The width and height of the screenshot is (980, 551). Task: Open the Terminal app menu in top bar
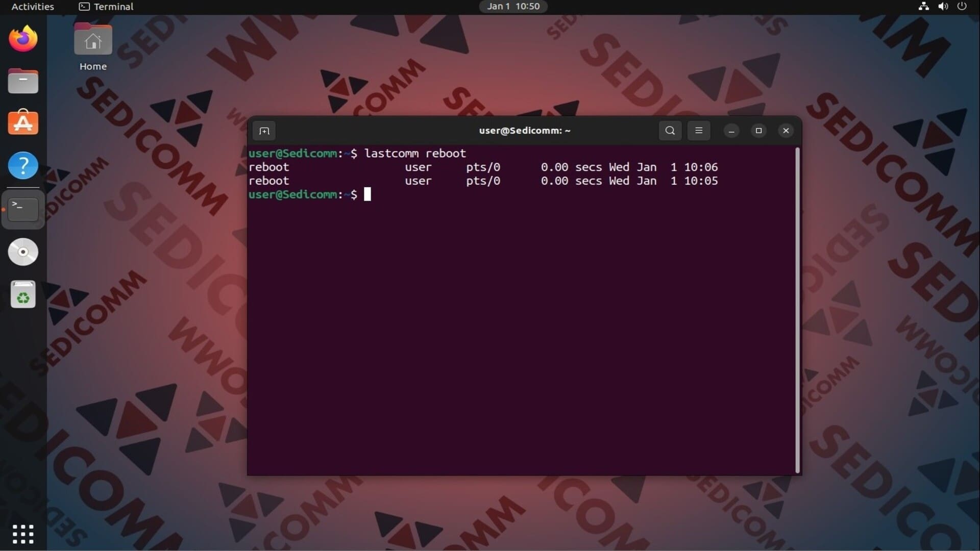coord(106,7)
